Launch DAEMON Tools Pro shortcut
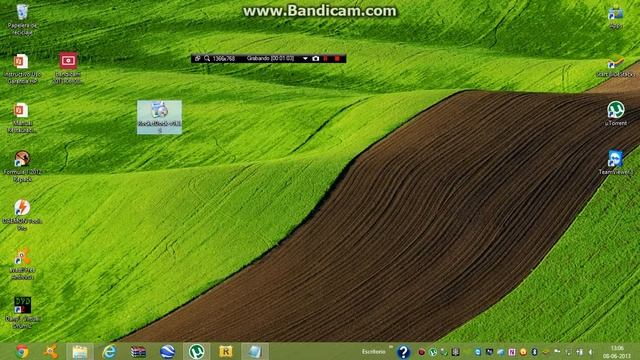 point(22,215)
